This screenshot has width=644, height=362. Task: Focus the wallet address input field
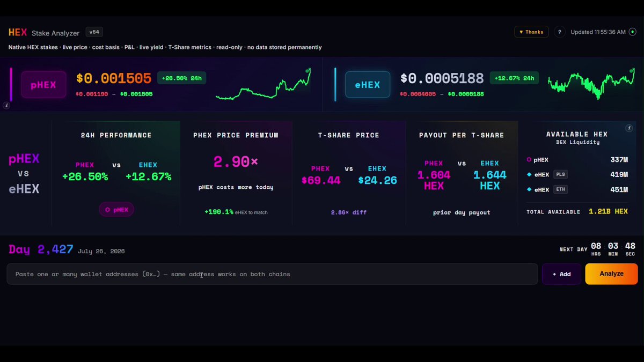click(x=272, y=274)
